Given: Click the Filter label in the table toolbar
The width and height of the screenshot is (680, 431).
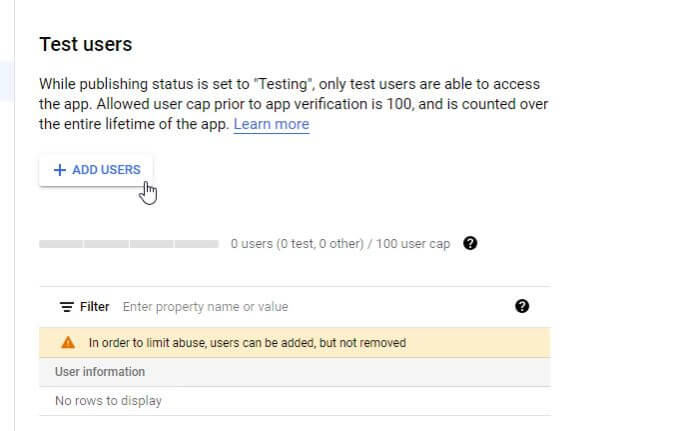Looking at the screenshot, I should click(x=95, y=307).
